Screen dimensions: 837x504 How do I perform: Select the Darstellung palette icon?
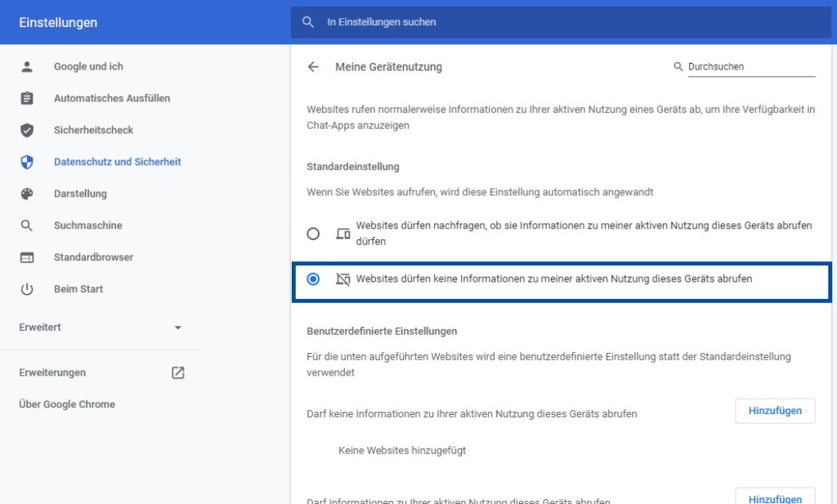(27, 194)
